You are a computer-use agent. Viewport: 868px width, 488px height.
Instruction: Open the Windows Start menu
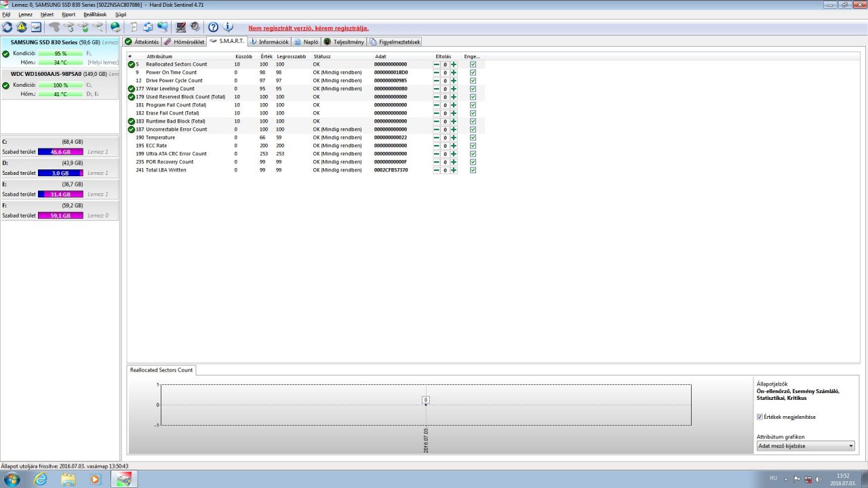pos(12,479)
